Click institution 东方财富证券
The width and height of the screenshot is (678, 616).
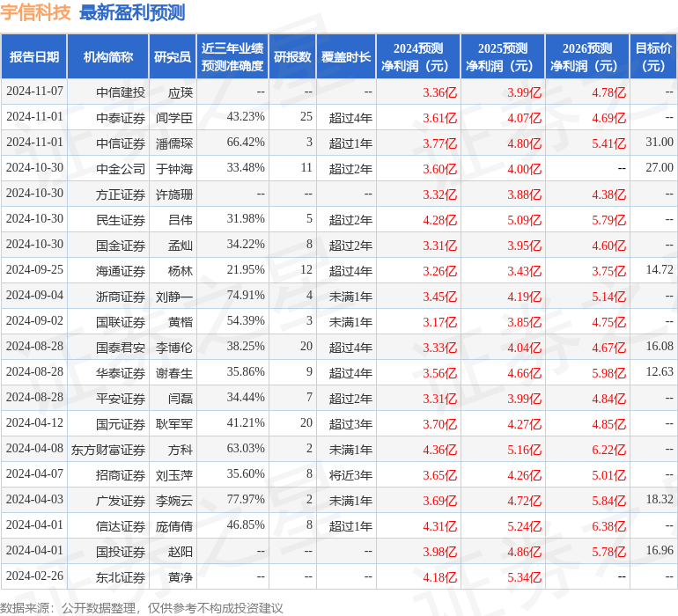click(x=108, y=450)
